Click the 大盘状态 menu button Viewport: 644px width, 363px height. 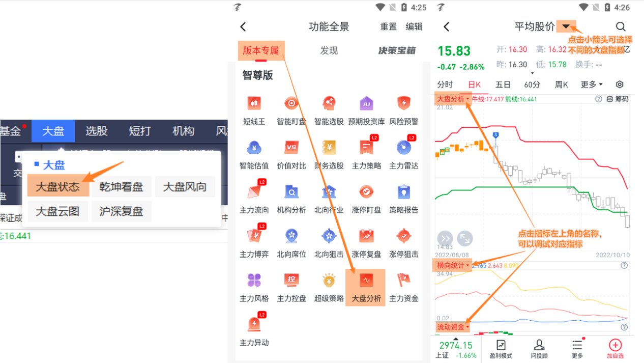(57, 187)
